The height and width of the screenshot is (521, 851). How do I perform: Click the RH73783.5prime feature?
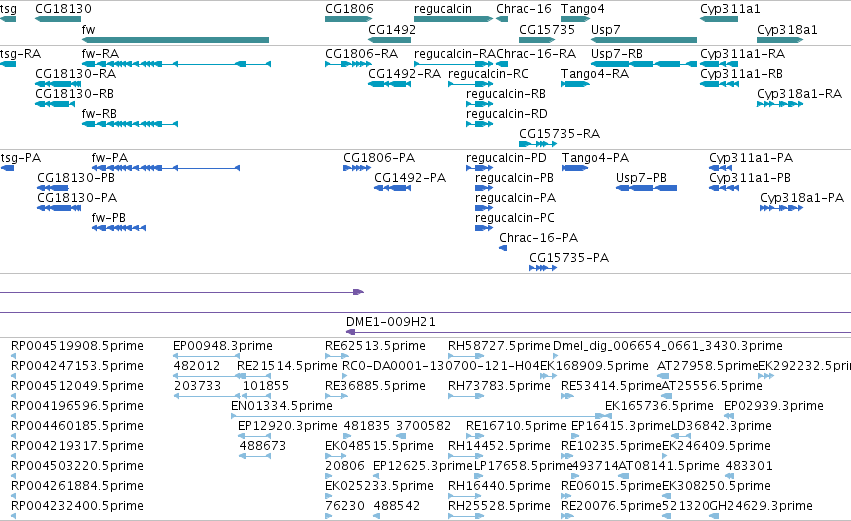(466, 396)
